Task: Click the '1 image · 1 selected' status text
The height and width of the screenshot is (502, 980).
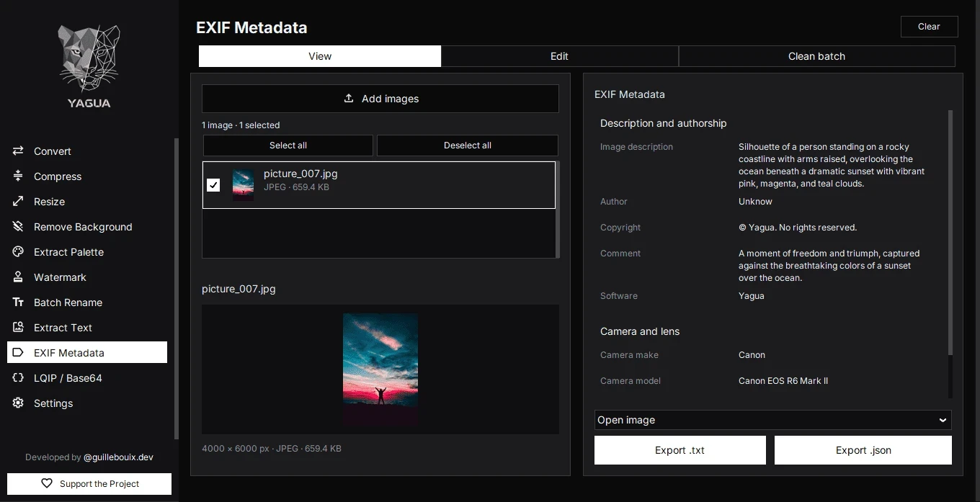Action: pos(241,125)
